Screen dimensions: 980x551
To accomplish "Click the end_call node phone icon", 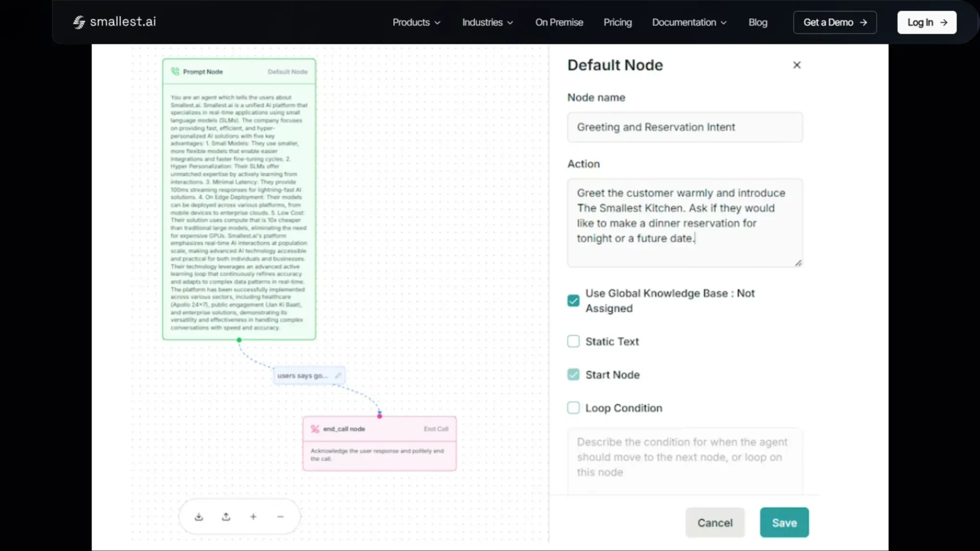I will click(315, 429).
